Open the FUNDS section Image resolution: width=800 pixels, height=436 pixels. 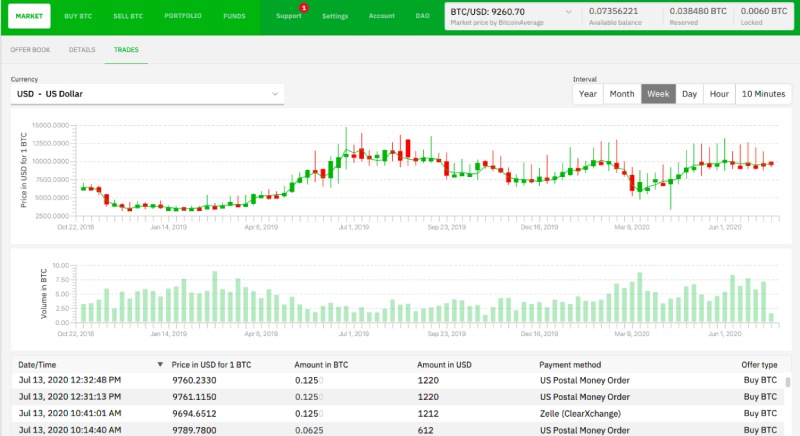234,16
